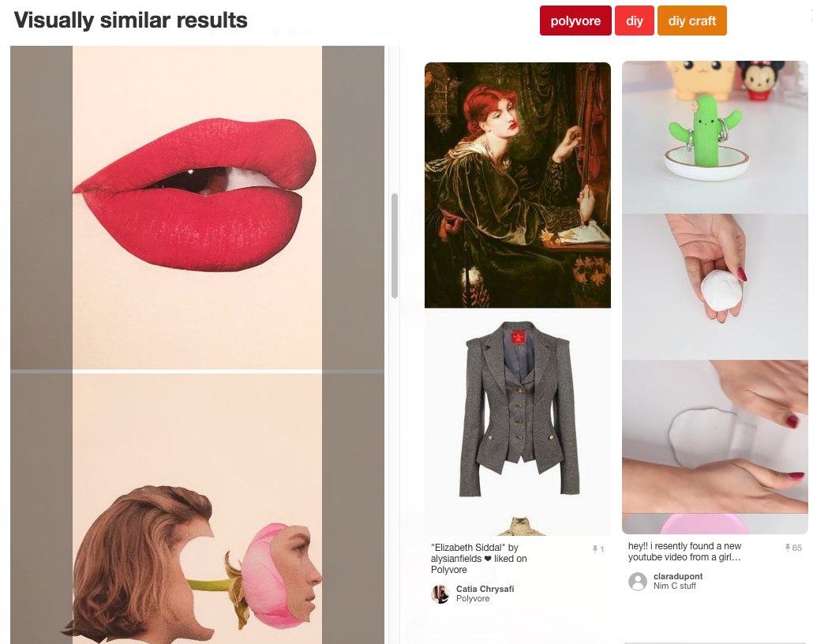Viewport: 813px width, 644px height.
Task: Select the red diy tag
Action: coord(634,21)
